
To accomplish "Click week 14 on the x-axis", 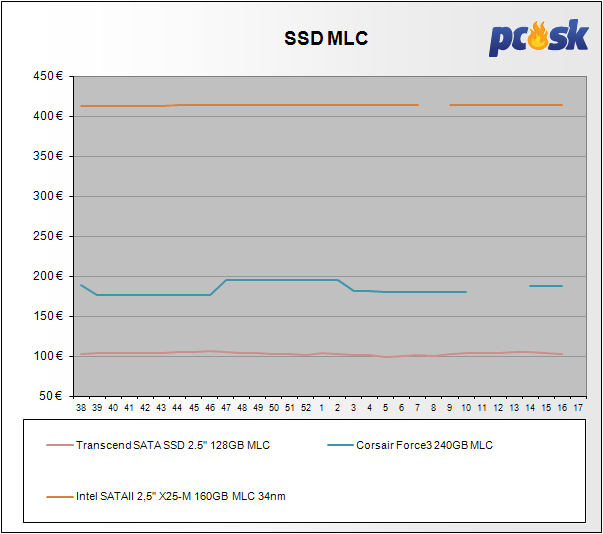I will (530, 408).
